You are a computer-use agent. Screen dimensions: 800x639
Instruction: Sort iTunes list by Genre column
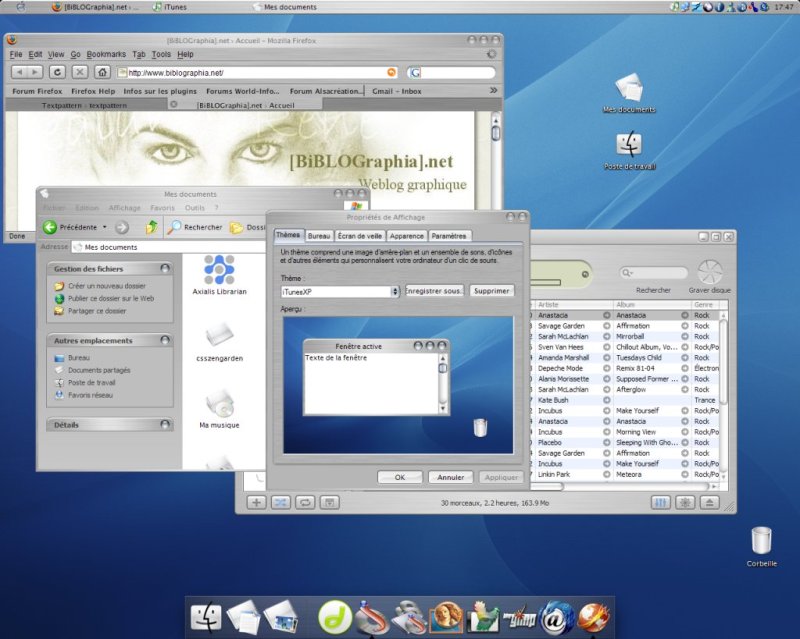[703, 305]
